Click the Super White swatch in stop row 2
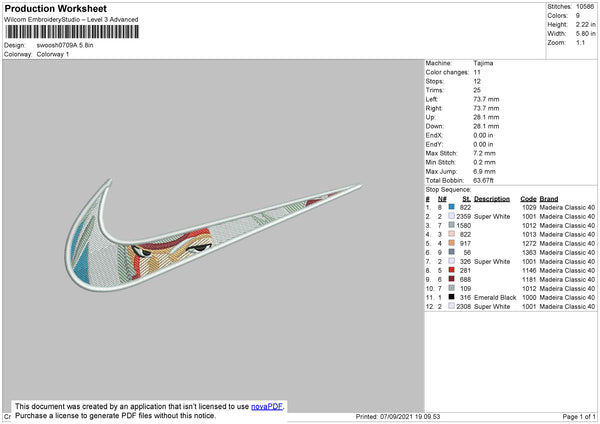This screenshot has width=600, height=424. coord(452,216)
